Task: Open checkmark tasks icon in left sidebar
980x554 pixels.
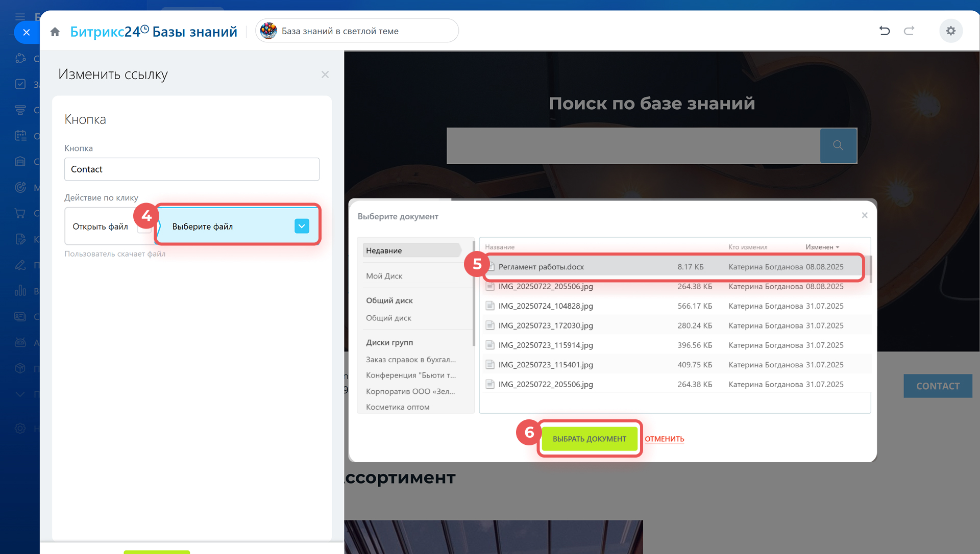Action: pyautogui.click(x=20, y=84)
